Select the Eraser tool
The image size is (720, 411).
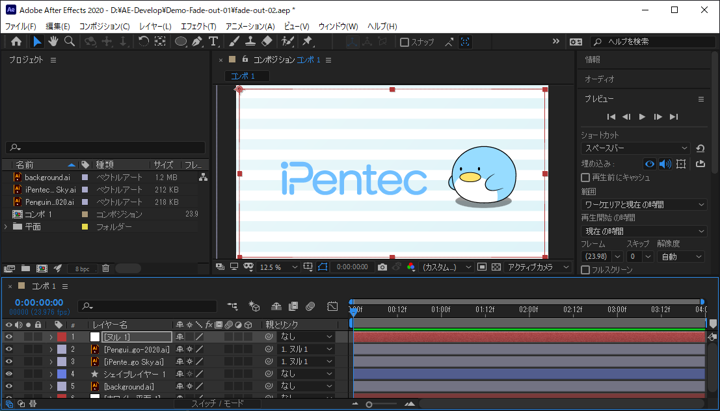coord(267,42)
